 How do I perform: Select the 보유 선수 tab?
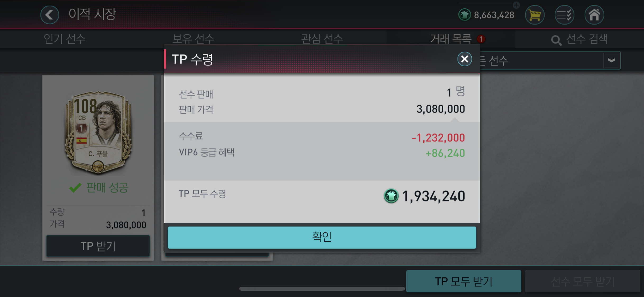[193, 39]
